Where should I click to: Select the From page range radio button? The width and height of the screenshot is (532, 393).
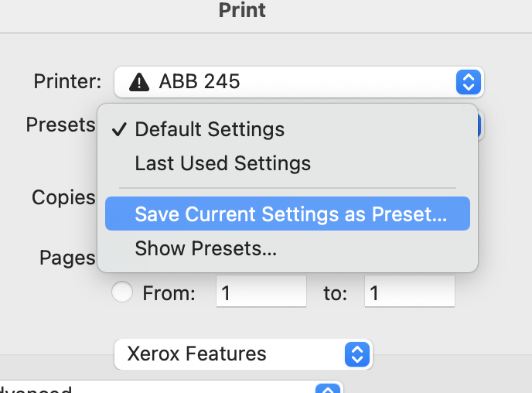123,292
